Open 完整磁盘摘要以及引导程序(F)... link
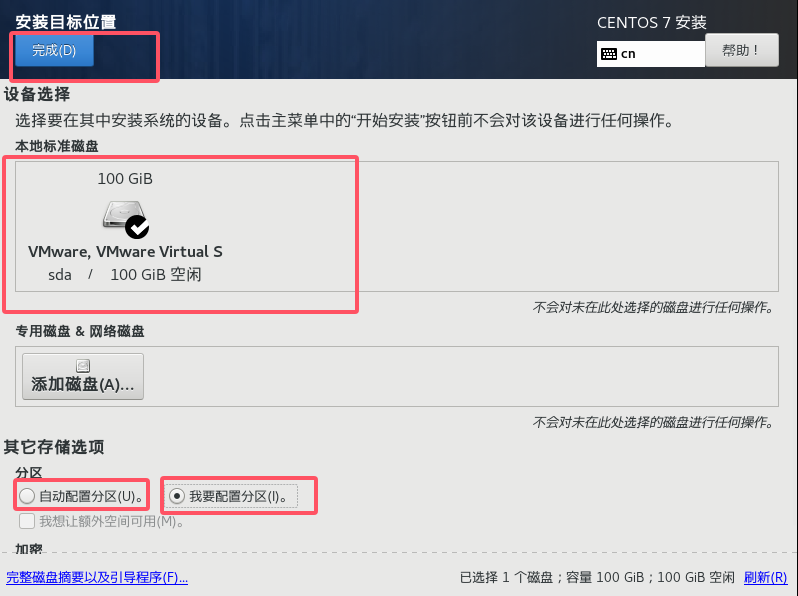The width and height of the screenshot is (798, 596). 97,577
